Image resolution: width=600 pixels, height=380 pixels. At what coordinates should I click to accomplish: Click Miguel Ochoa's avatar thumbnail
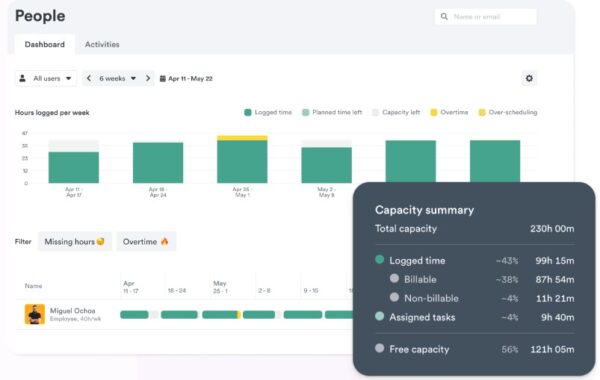pyautogui.click(x=34, y=314)
